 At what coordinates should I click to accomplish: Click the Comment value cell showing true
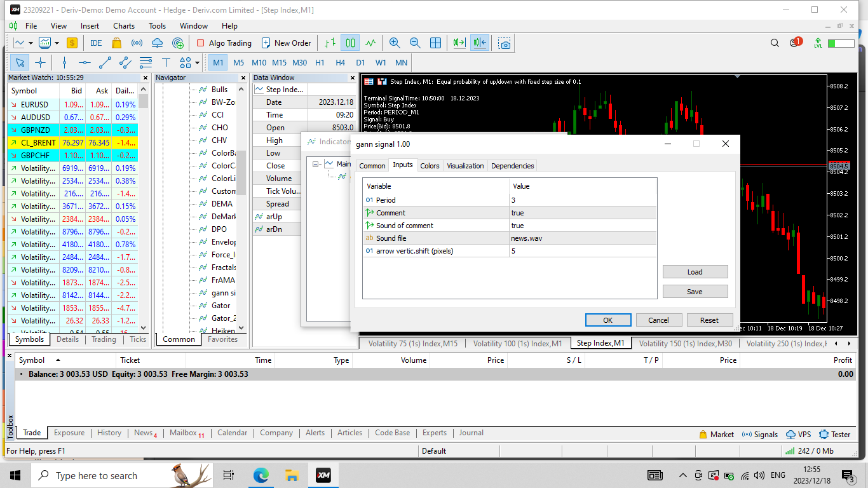(583, 213)
